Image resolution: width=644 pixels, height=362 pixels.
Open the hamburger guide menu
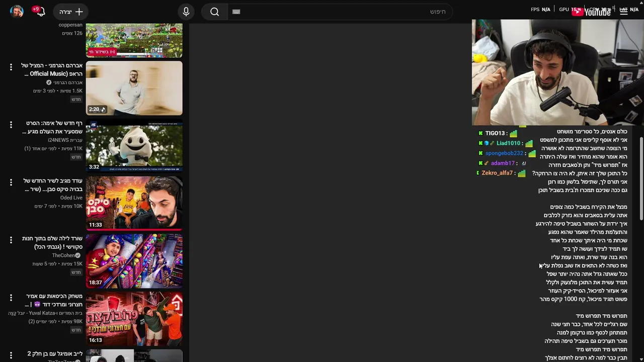[x=624, y=12]
